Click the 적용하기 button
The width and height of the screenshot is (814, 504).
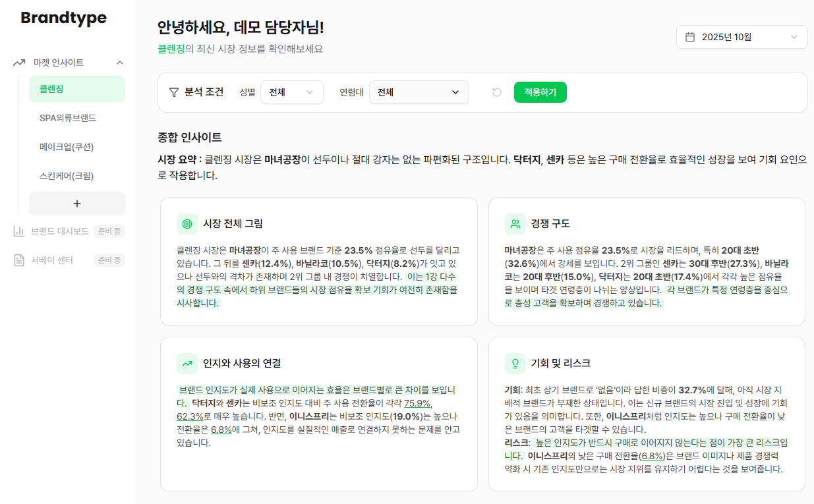point(540,92)
